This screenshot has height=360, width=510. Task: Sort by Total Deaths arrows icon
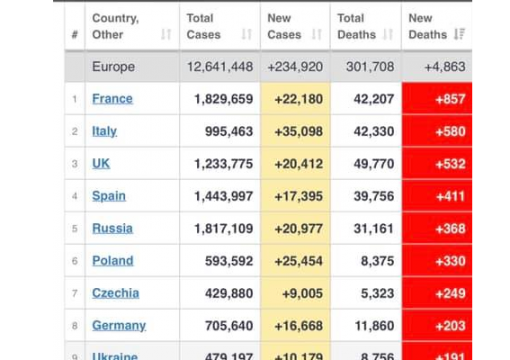388,34
